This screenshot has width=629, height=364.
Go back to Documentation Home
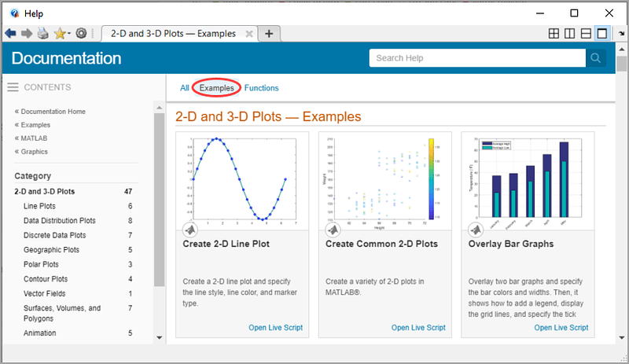[53, 112]
